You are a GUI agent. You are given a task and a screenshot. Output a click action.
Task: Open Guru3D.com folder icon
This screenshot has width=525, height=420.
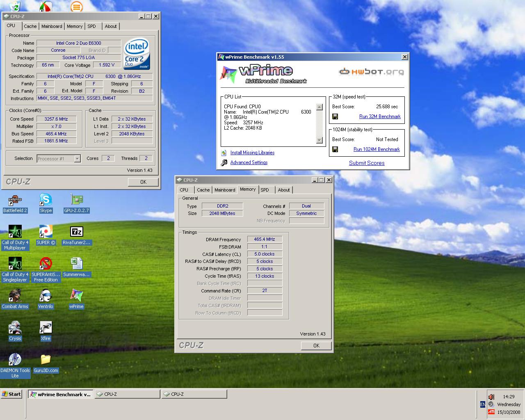(x=46, y=363)
